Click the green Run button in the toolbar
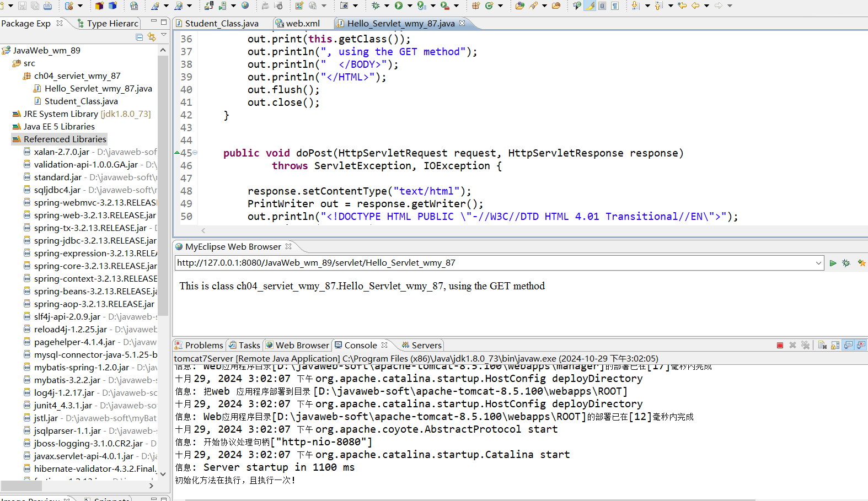 [x=398, y=6]
